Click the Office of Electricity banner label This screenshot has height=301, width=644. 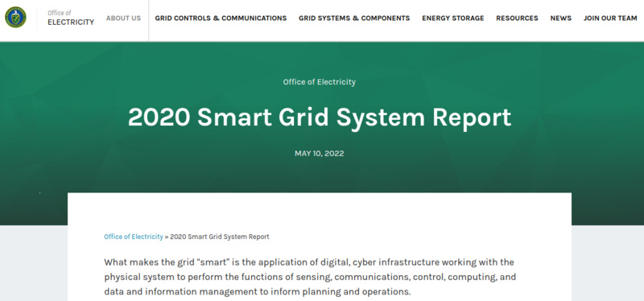click(319, 82)
